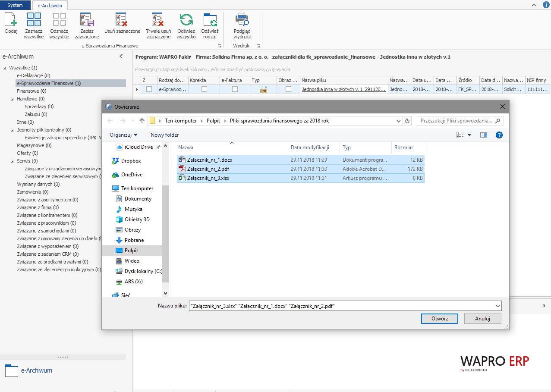Click Usuń zaznaczone ribbon icon

pos(122,20)
